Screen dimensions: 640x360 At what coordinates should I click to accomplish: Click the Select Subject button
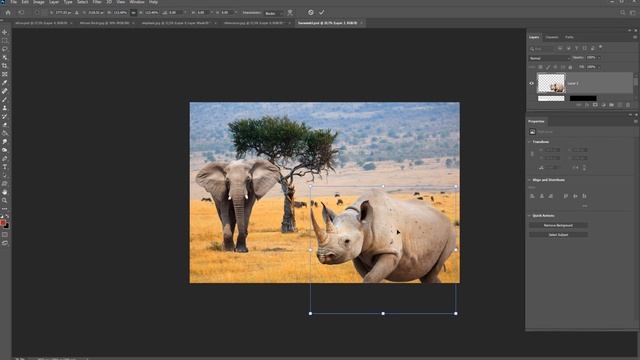[x=558, y=235]
